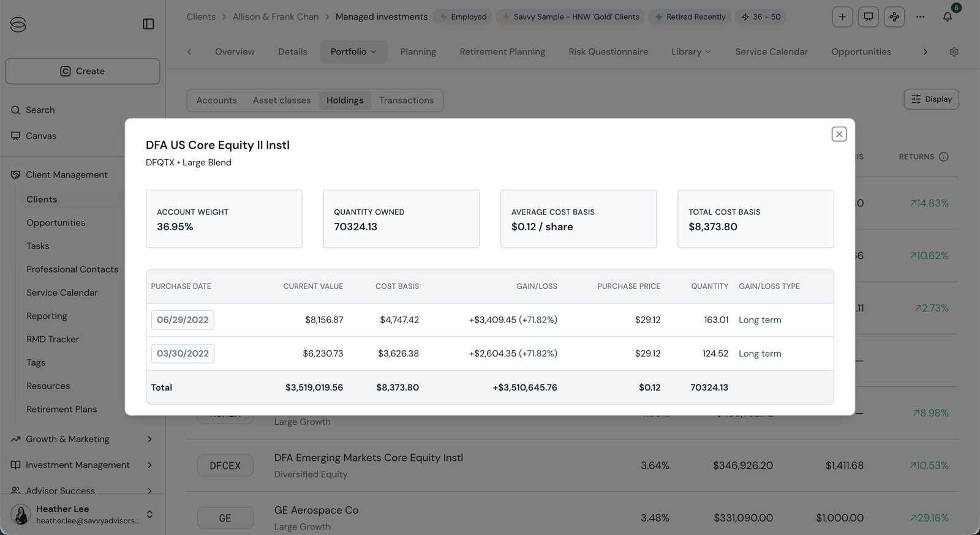
Task: Click the +$3,409.45 (+71.82%) gain value
Action: pyautogui.click(x=513, y=320)
